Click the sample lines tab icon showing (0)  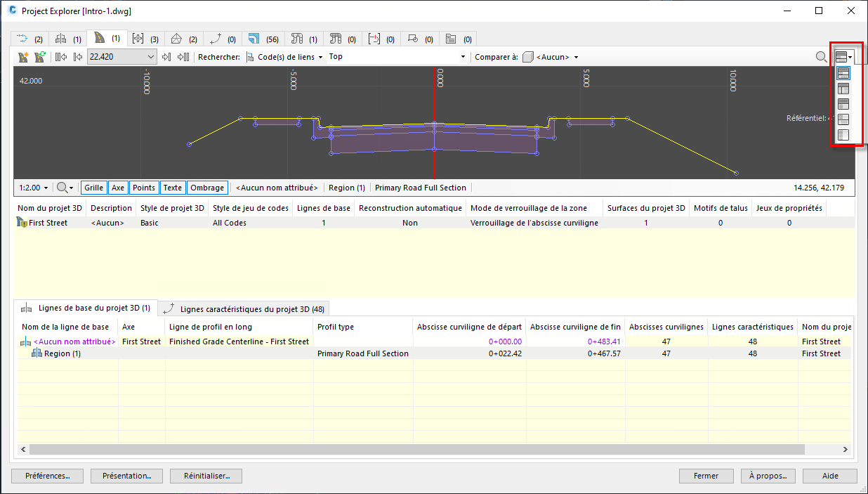tap(374, 39)
